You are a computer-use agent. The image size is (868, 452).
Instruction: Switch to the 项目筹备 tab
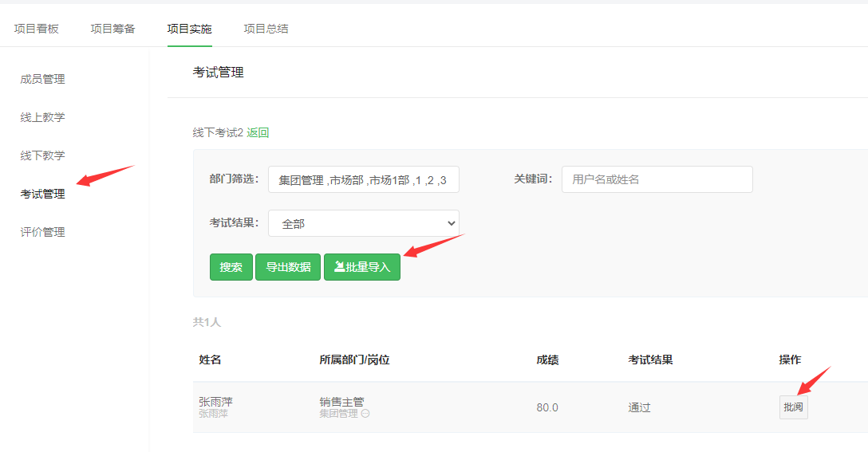(x=113, y=29)
